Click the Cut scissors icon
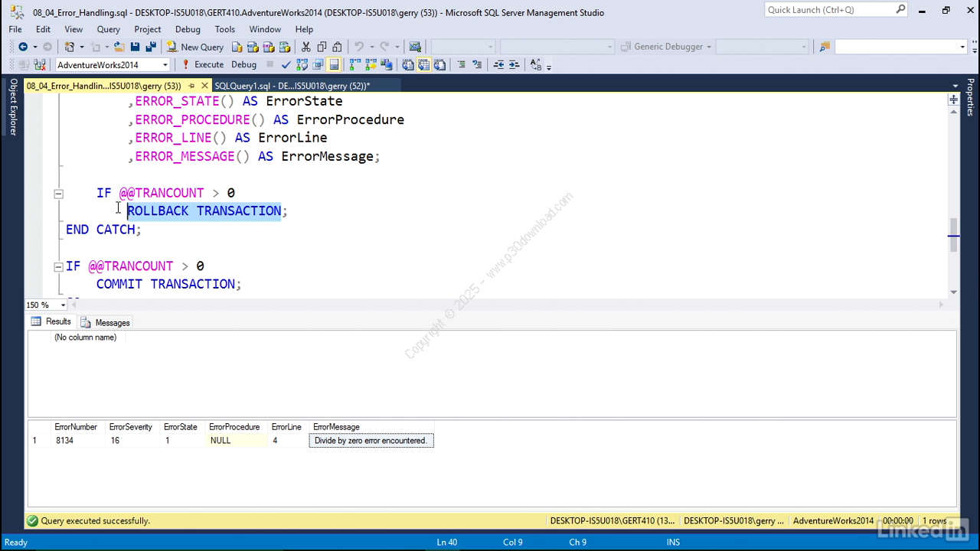Viewport: 980px width, 551px height. point(305,47)
